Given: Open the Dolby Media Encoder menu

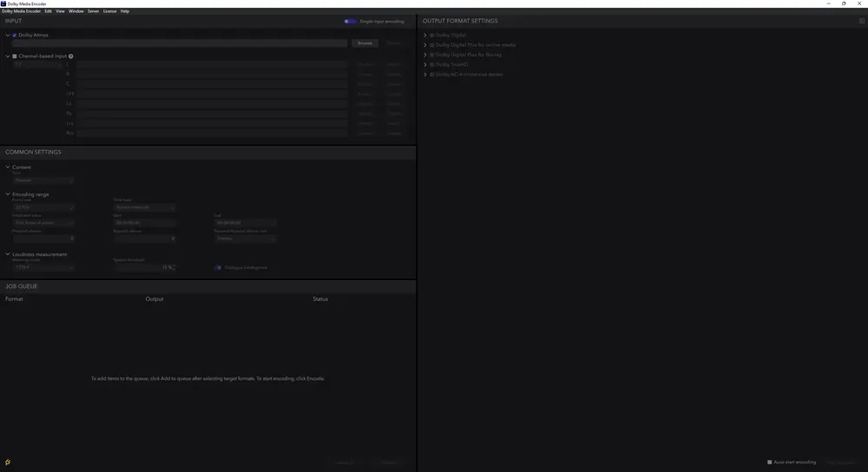Looking at the screenshot, I should coord(21,11).
